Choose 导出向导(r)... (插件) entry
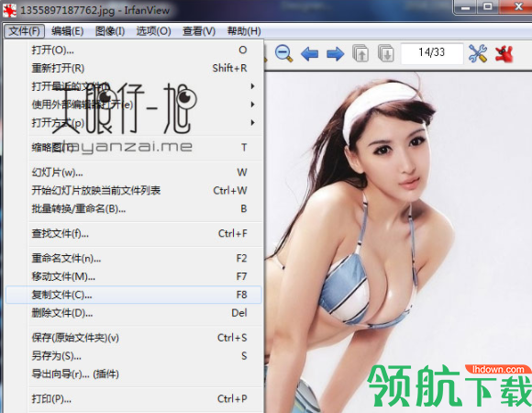The width and height of the screenshot is (532, 413). pos(134,374)
